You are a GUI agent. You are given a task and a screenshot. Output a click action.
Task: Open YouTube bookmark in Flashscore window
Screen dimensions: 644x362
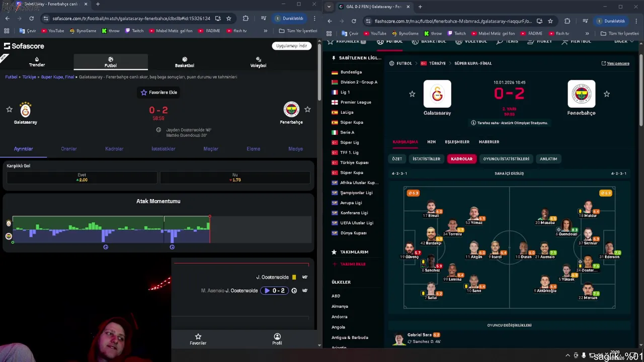pyautogui.click(x=375, y=34)
